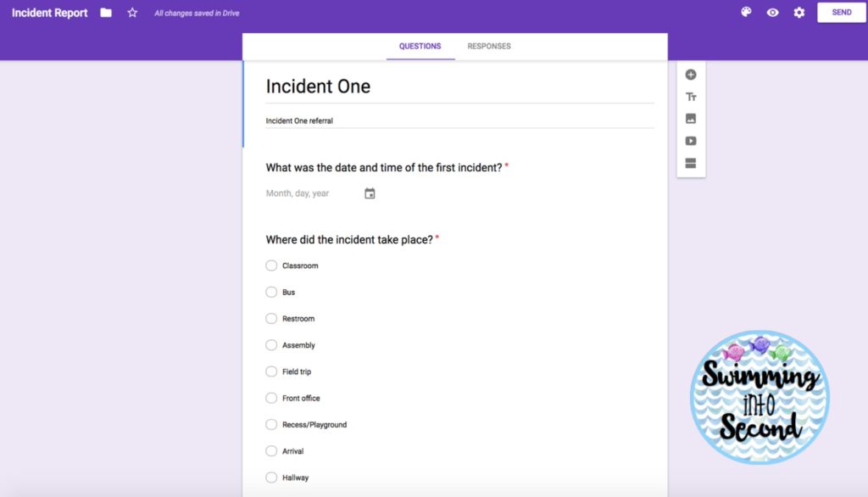
Task: Select 'Where did the incident take place?' question
Action: tap(349, 240)
